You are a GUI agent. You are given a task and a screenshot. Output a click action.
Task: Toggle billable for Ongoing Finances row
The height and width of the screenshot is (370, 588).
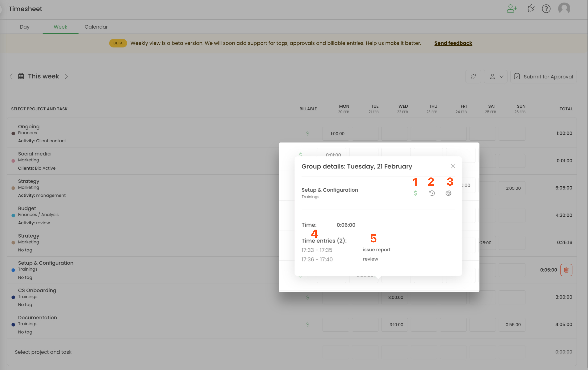(308, 134)
